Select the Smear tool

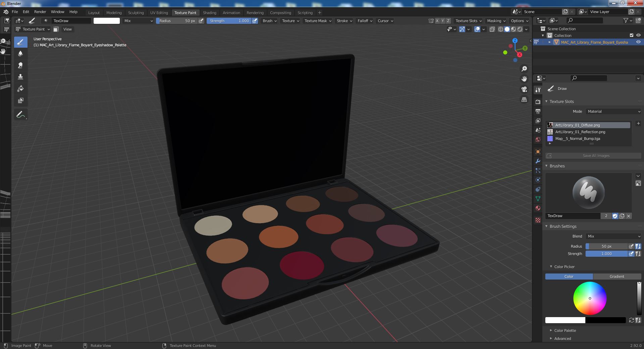click(20, 65)
